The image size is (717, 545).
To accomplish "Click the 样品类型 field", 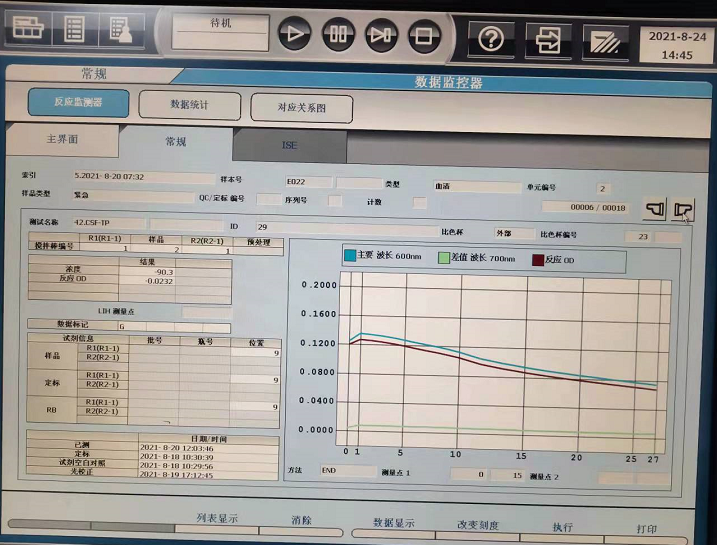I will [134, 196].
